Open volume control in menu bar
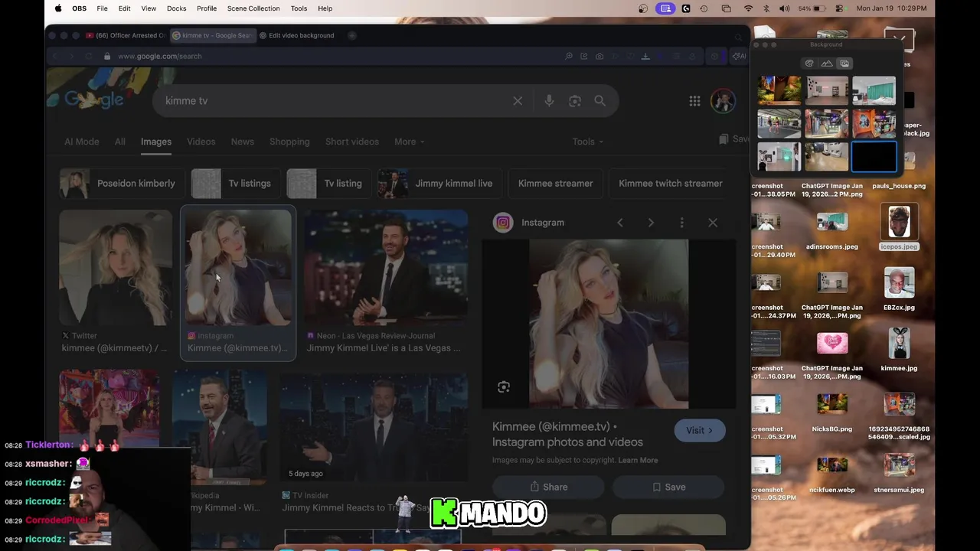980x551 pixels. coord(784,8)
